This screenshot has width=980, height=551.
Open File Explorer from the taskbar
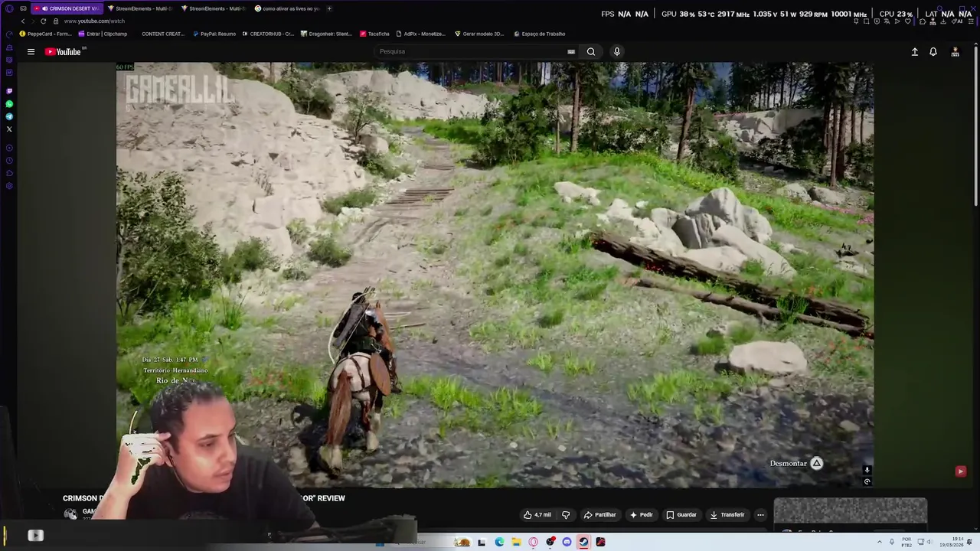pos(517,542)
